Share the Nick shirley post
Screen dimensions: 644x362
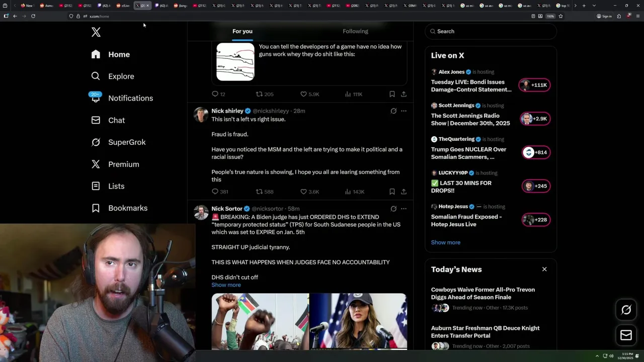[404, 192]
